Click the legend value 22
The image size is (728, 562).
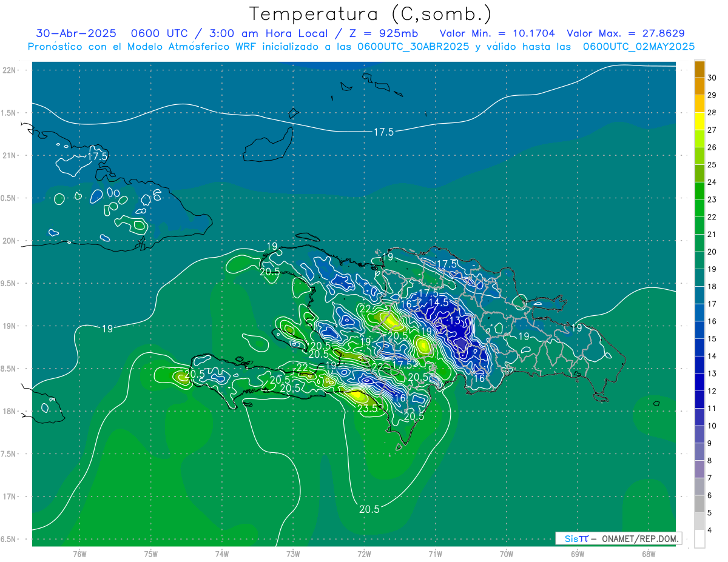[712, 217]
